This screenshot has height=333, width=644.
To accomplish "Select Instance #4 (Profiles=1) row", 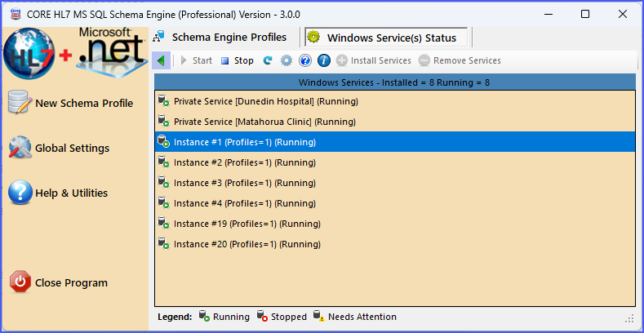I will tap(395, 203).
